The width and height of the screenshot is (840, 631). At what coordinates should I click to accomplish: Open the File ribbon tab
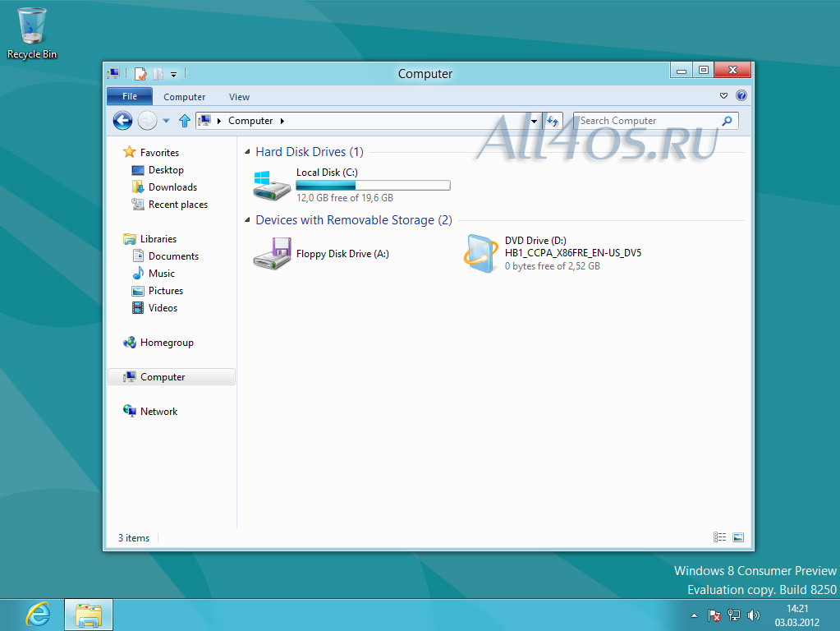pyautogui.click(x=130, y=96)
